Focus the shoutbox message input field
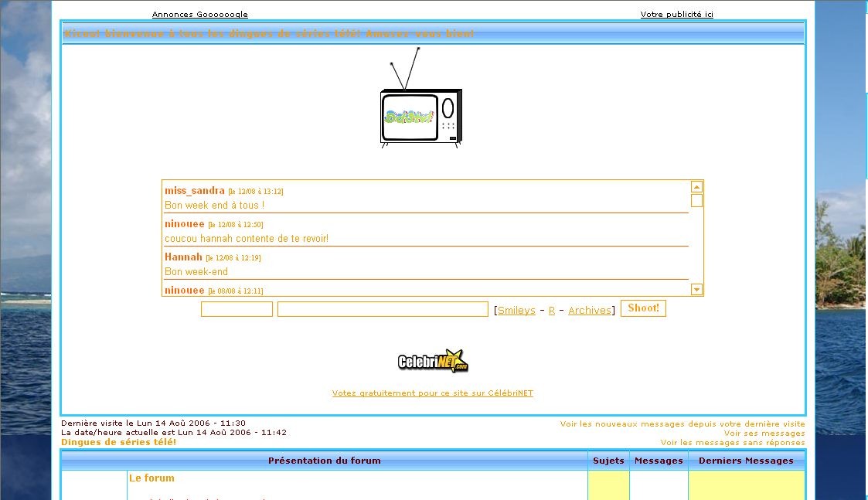This screenshot has width=868, height=500. (383, 309)
